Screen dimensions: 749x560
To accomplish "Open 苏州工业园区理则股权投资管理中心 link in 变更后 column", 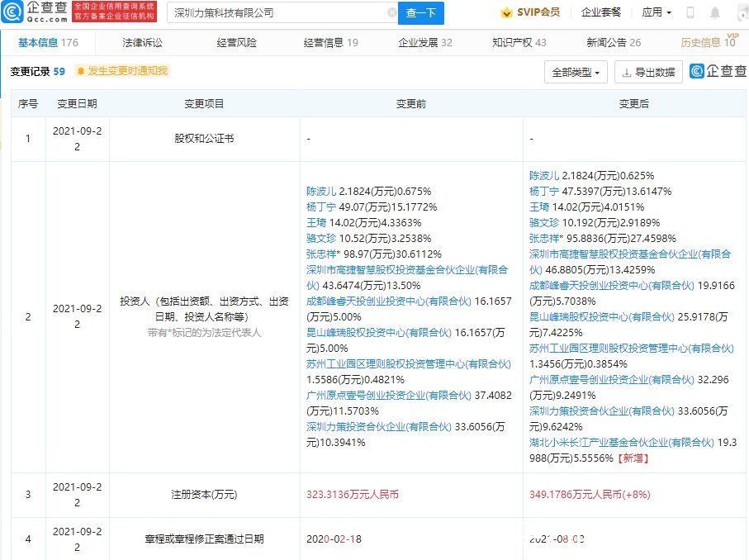I will (x=632, y=349).
